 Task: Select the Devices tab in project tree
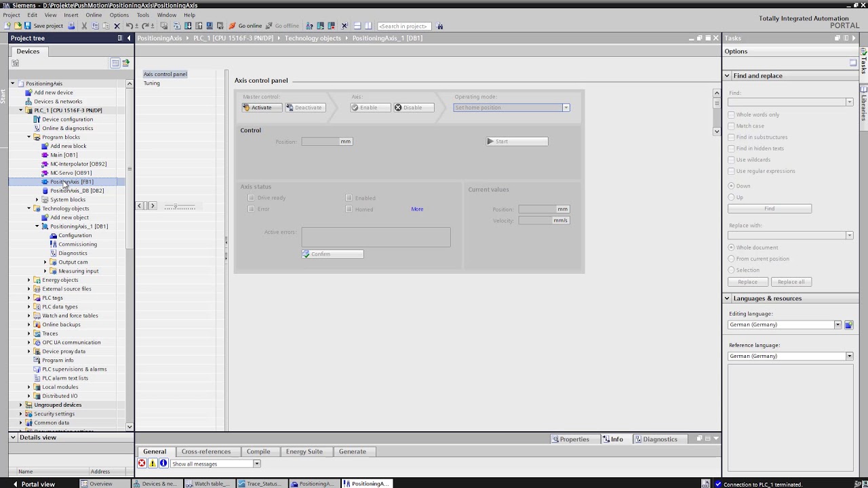[28, 52]
